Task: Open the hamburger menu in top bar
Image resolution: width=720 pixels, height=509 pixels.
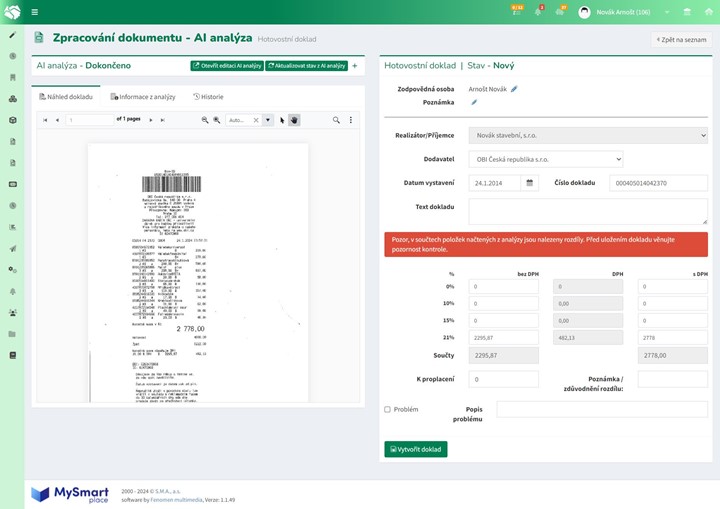Action: coord(34,12)
